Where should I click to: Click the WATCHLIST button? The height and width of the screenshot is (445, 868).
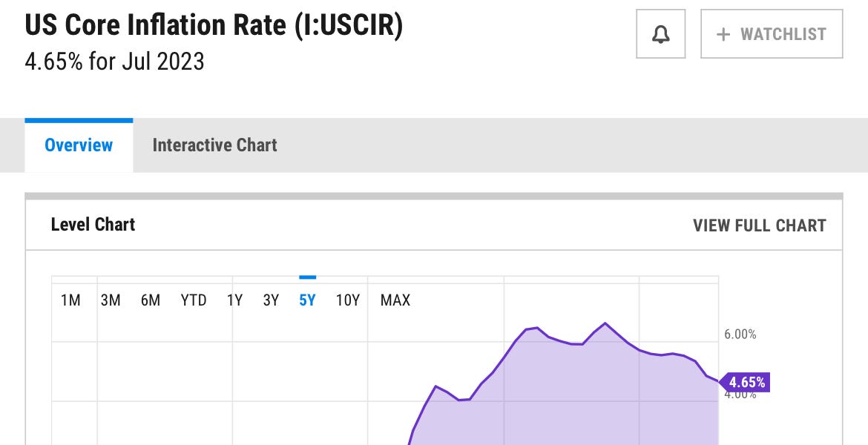coord(772,33)
